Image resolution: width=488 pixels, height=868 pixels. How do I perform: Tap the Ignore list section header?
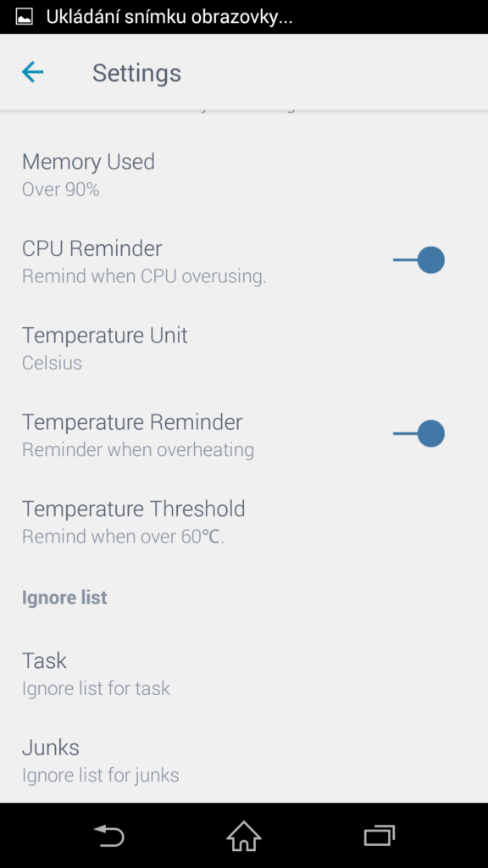coord(64,598)
